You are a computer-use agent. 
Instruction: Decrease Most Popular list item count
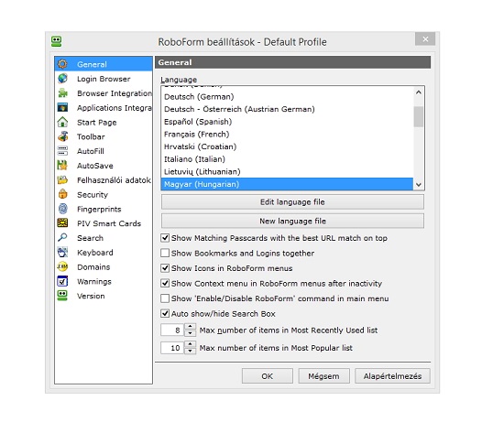(x=190, y=351)
